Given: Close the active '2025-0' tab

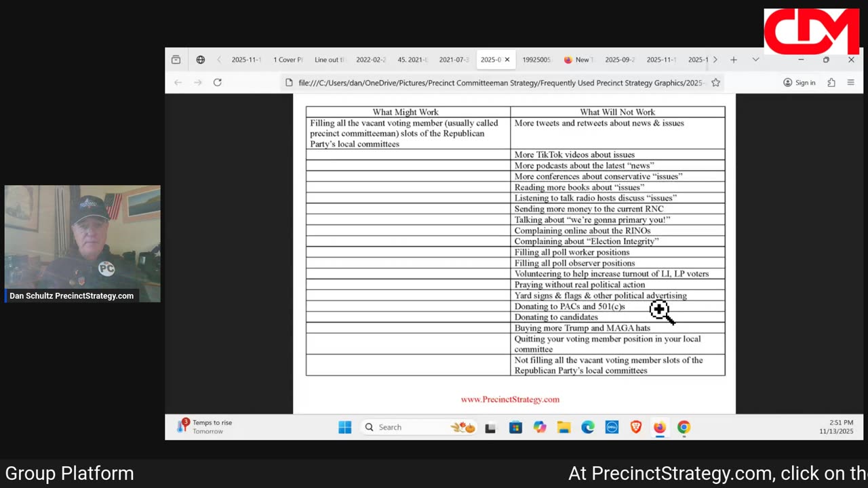Looking at the screenshot, I should [507, 60].
